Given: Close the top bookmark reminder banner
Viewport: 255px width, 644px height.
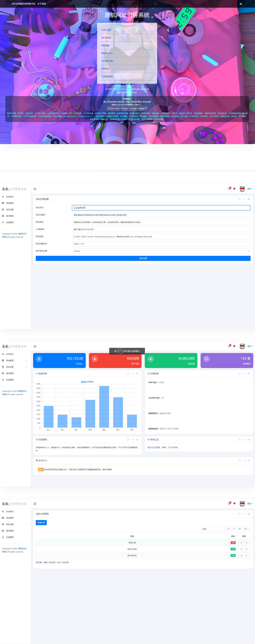Looking at the screenshot, I should pyautogui.click(x=241, y=4).
